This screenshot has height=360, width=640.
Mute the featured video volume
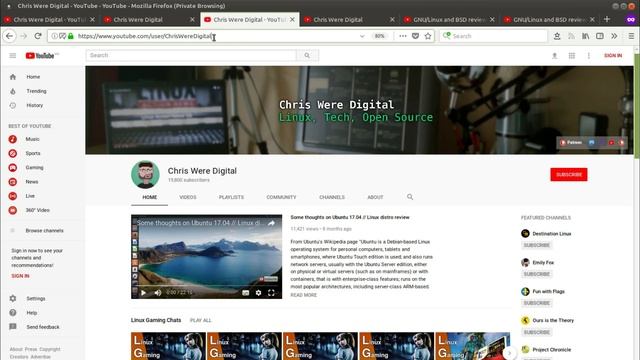[158, 293]
